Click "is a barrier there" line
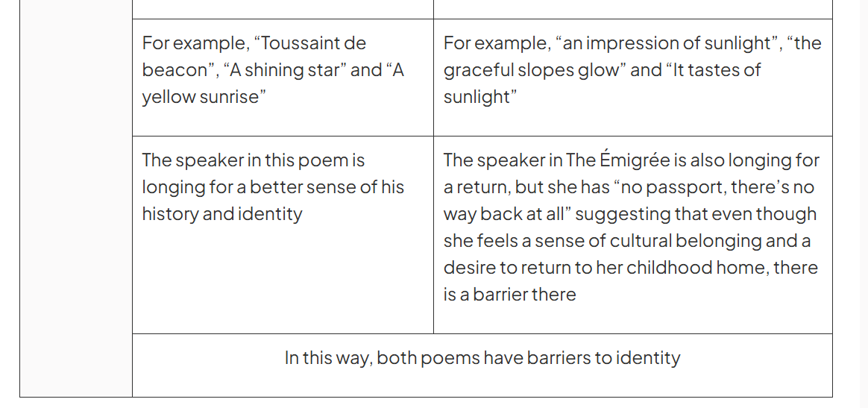The height and width of the screenshot is (408, 868). tap(510, 295)
